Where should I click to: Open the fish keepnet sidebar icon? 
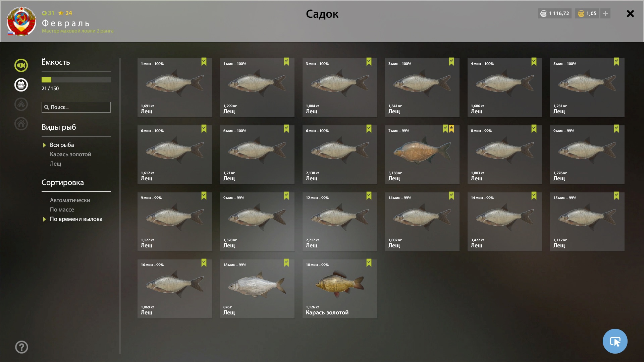pyautogui.click(x=21, y=65)
